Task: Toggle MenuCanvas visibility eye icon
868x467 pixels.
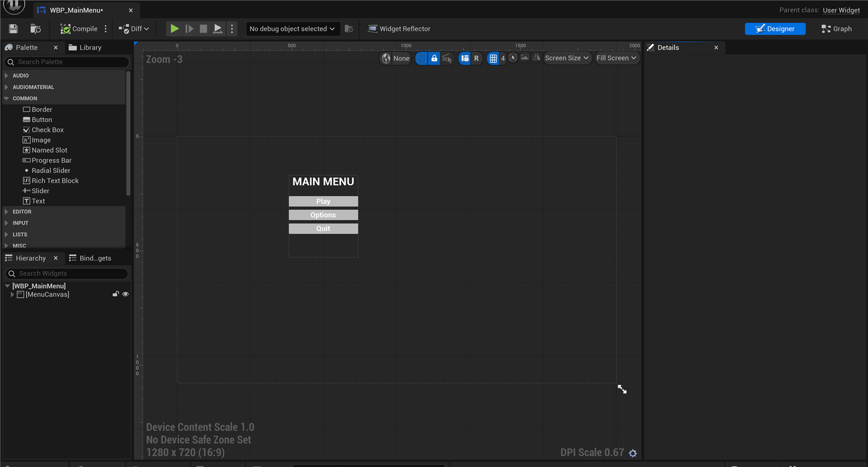Action: pyautogui.click(x=125, y=295)
